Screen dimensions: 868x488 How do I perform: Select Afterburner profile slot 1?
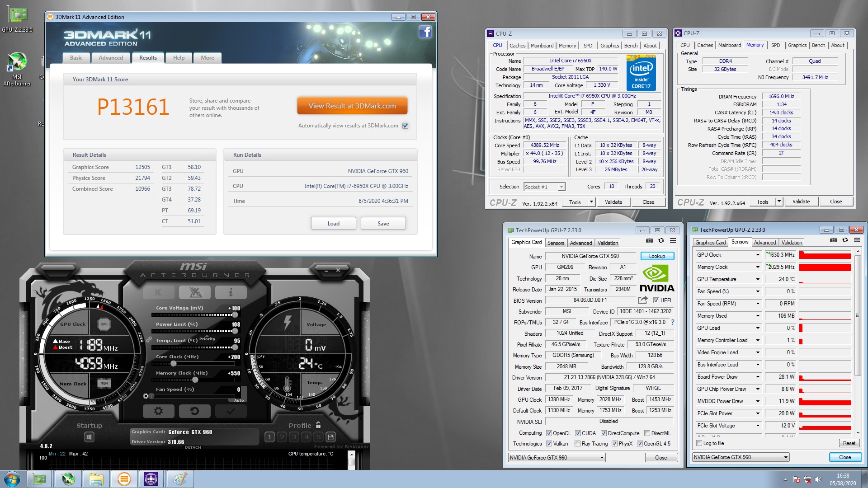tap(269, 437)
